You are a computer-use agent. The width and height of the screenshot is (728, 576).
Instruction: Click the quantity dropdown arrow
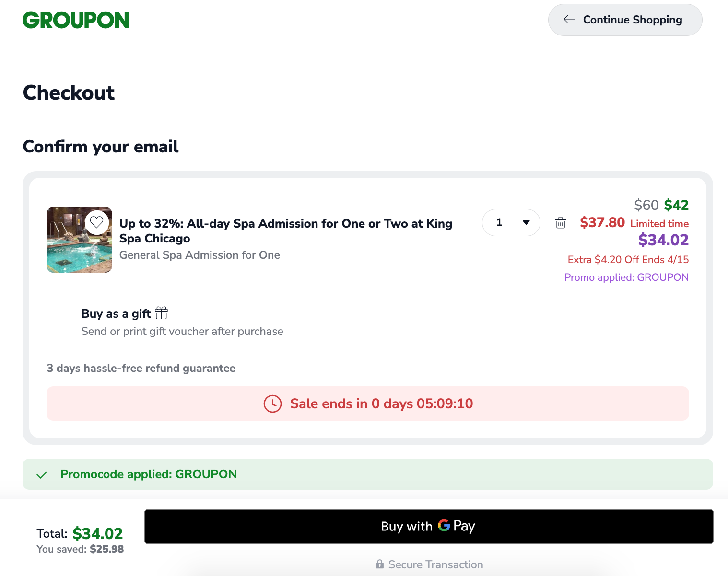[526, 222]
